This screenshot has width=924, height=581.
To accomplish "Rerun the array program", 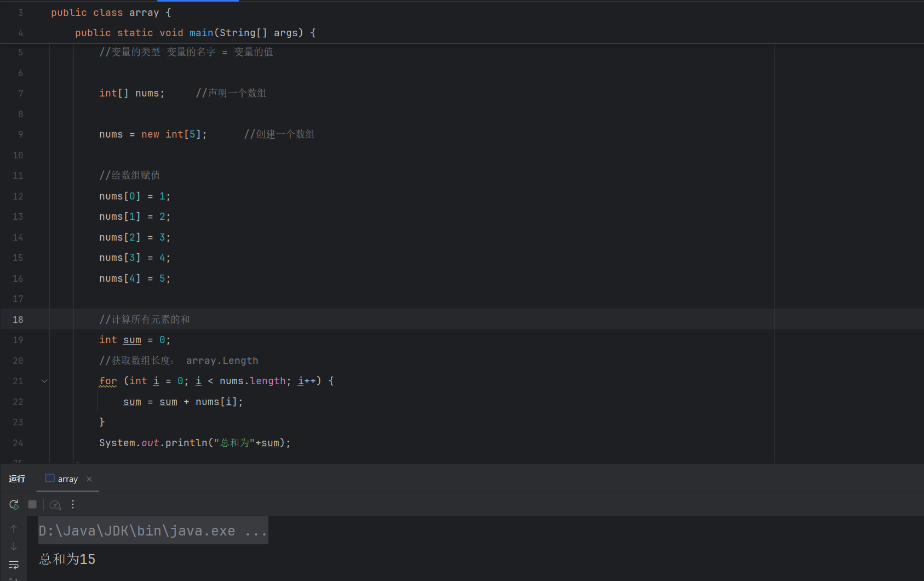I will [14, 504].
